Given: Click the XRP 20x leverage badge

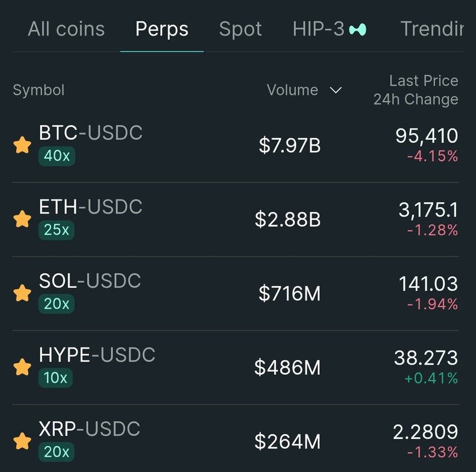Looking at the screenshot, I should pyautogui.click(x=57, y=452).
